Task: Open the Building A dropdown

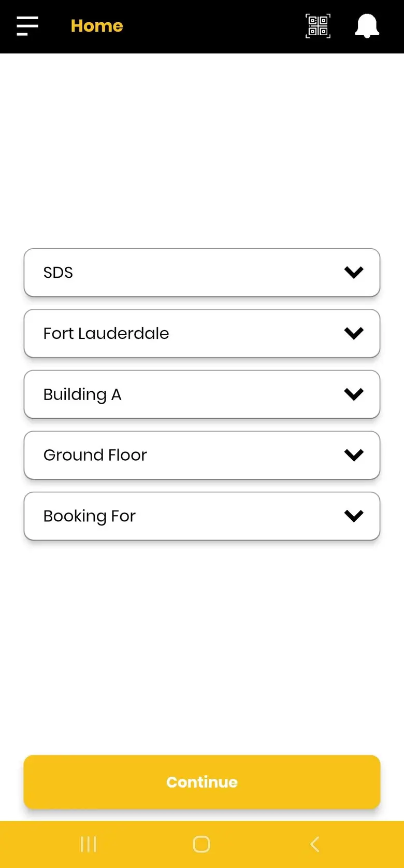Action: point(202,394)
